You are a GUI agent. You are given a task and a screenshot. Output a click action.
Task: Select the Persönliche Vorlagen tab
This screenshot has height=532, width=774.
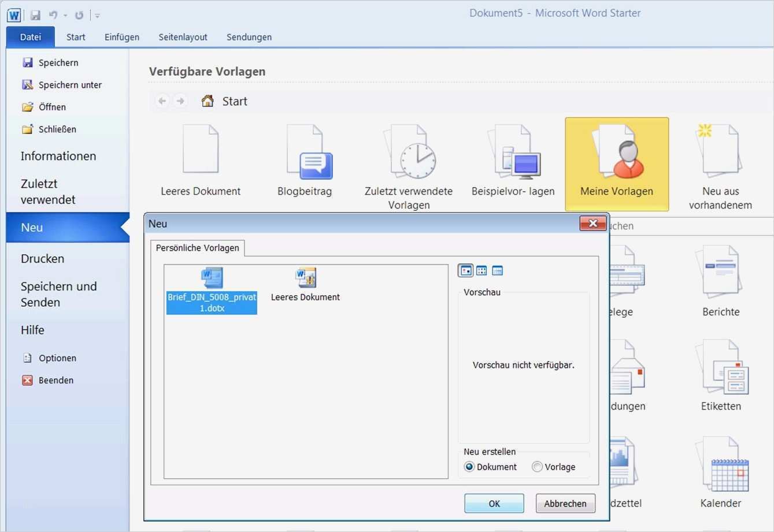(198, 248)
